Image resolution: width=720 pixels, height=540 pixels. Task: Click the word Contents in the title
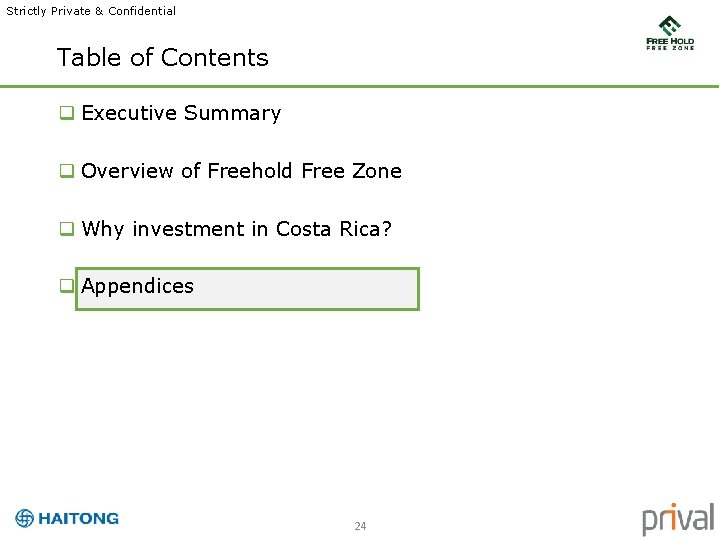tap(214, 57)
